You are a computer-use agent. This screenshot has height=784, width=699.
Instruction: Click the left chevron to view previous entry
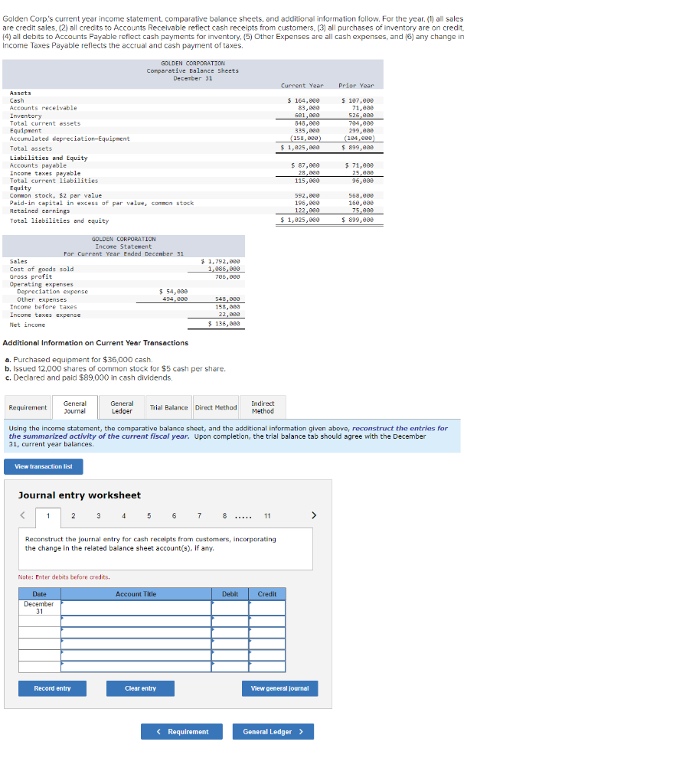click(21, 516)
